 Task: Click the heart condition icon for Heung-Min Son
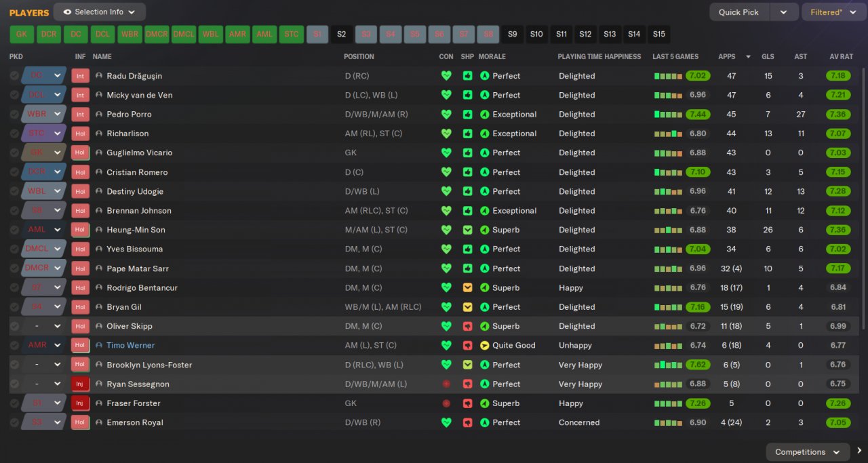(x=446, y=230)
